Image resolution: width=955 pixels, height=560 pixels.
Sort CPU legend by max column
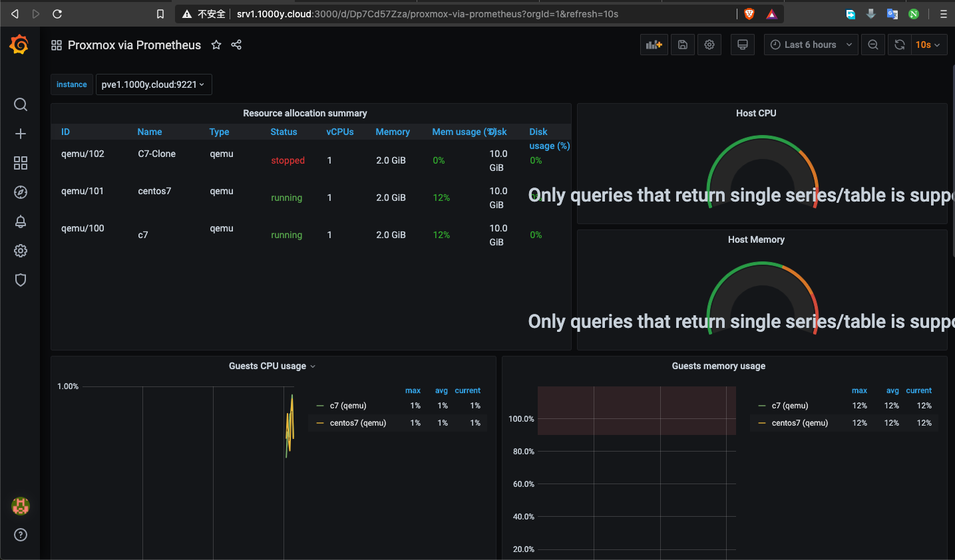pos(413,390)
